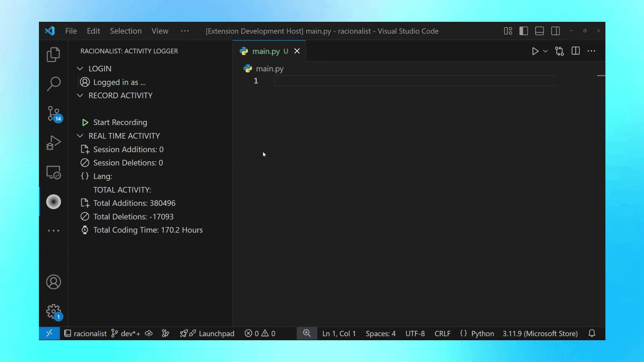Click Start Recording

coord(120,122)
